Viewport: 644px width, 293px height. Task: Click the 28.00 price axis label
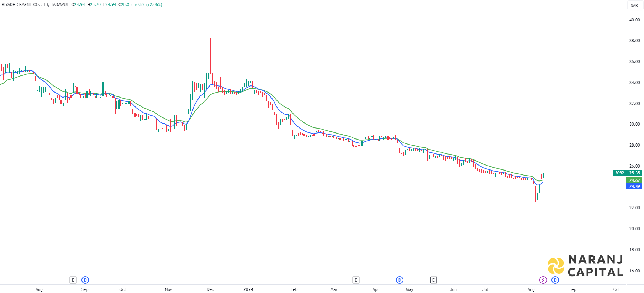tap(634, 145)
